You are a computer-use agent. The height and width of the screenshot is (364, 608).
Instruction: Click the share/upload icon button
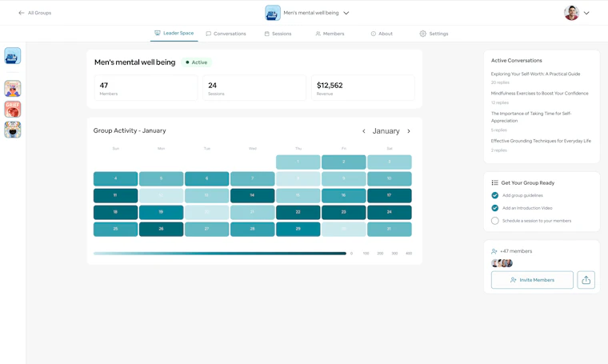pos(586,280)
